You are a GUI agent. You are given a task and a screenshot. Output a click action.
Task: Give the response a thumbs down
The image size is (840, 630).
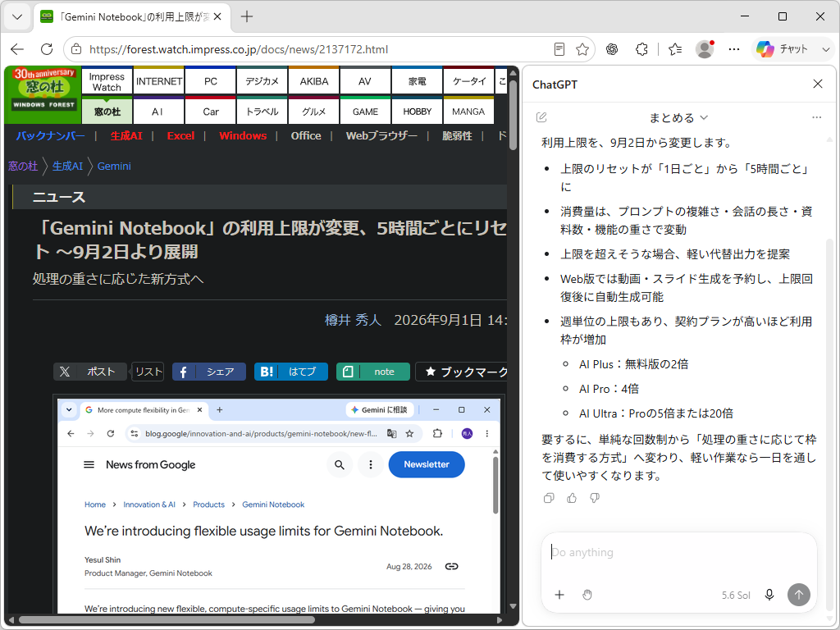(x=595, y=498)
